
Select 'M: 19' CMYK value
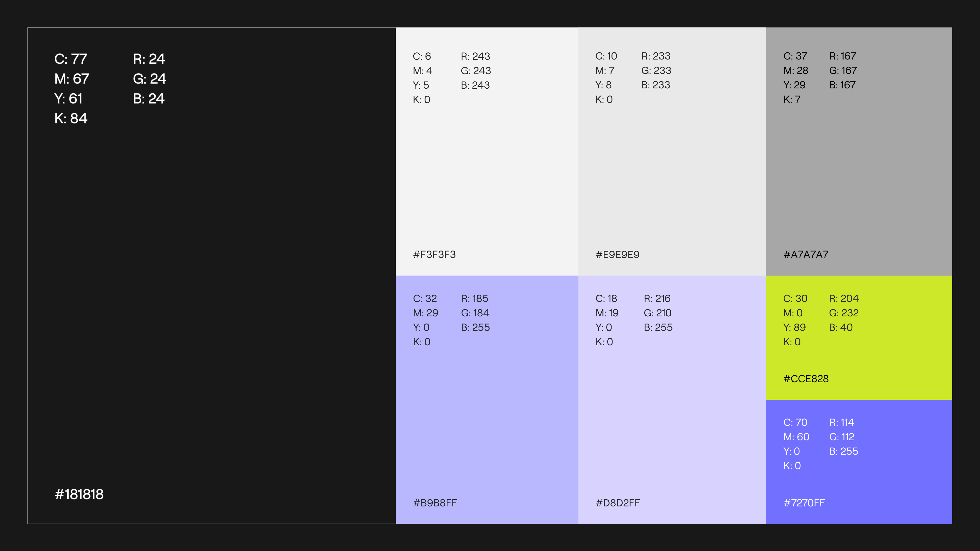point(607,313)
